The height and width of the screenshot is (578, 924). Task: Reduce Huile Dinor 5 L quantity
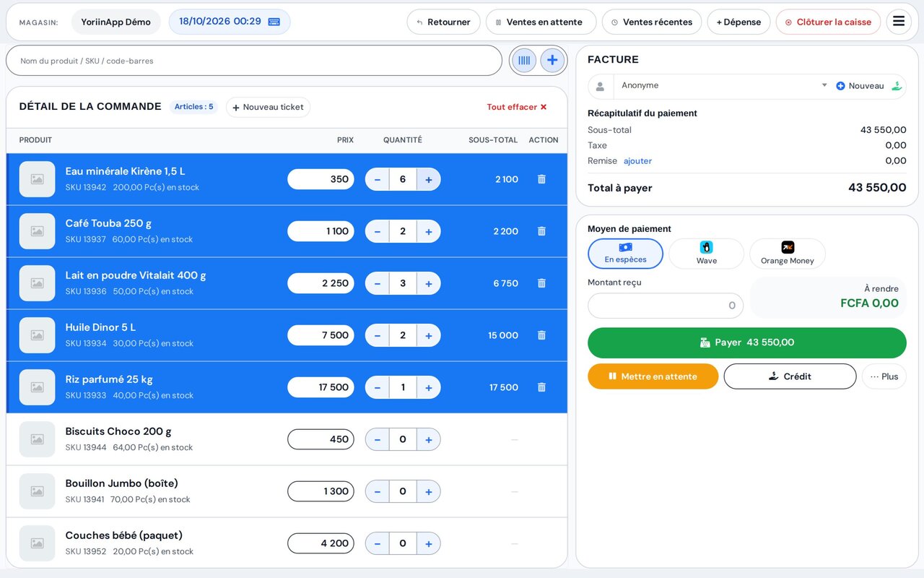(x=378, y=335)
